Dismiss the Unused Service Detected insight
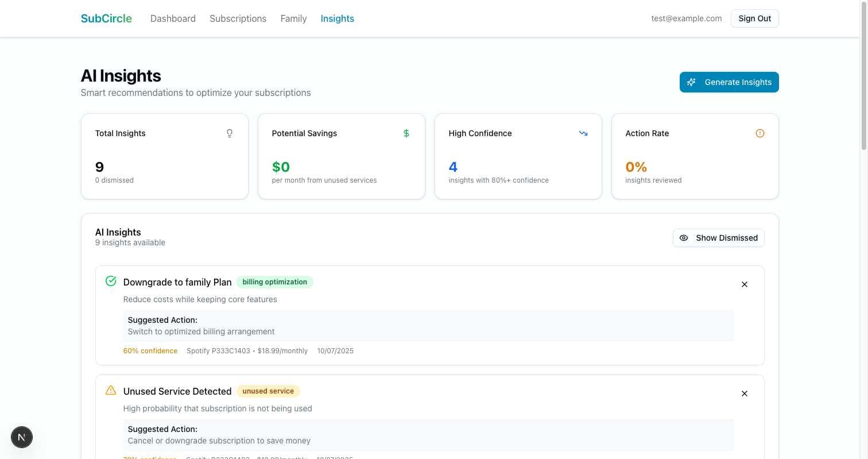Viewport: 868px width, 459px height. [x=744, y=393]
